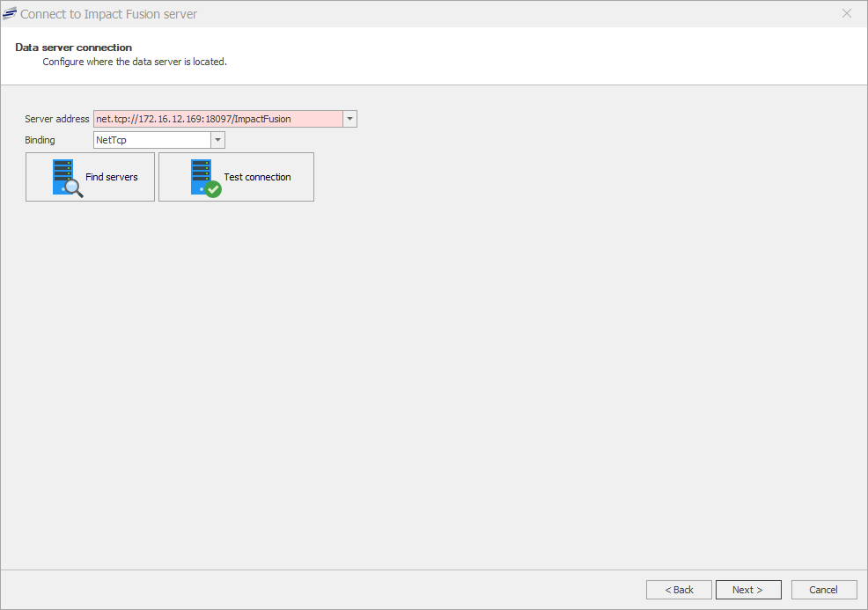Select the NetTcp binding text field

[152, 140]
